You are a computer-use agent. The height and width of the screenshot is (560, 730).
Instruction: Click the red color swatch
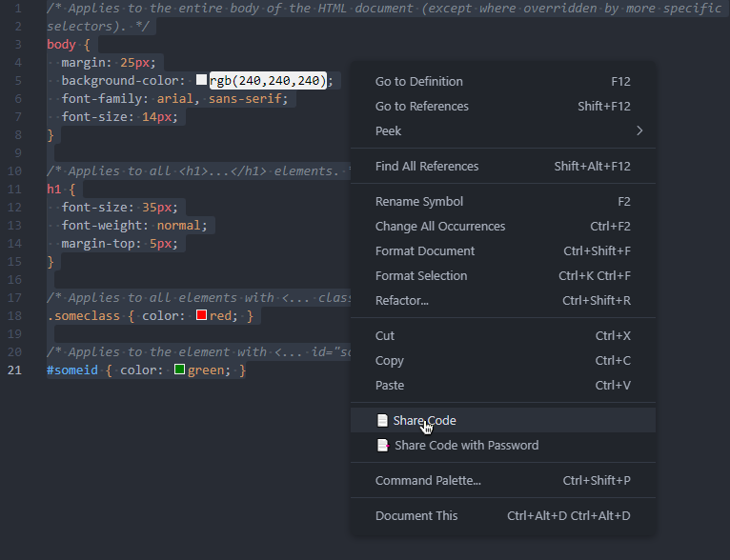[201, 314]
